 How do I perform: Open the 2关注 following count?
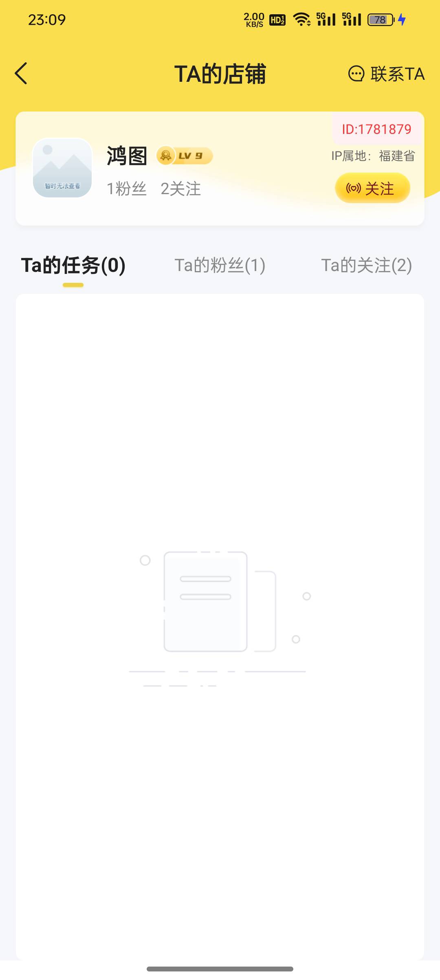tap(180, 189)
